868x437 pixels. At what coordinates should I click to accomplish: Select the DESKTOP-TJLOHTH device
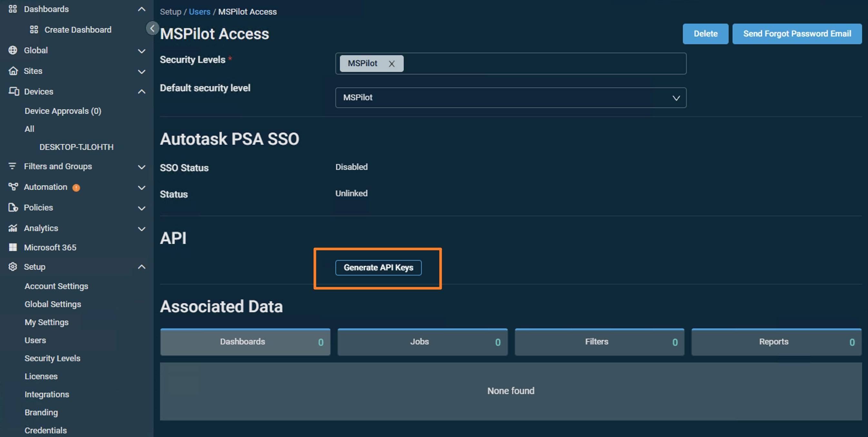click(x=76, y=147)
